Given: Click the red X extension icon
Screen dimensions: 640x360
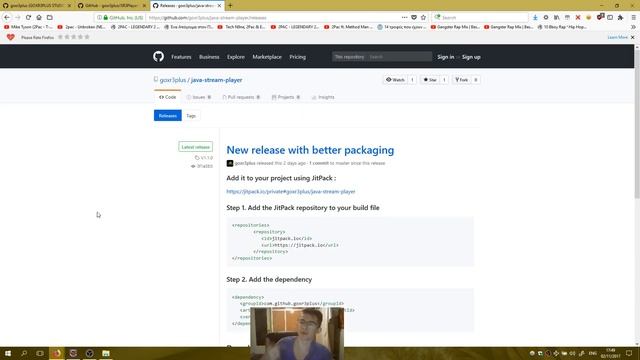Looking at the screenshot, I should point(578,18).
